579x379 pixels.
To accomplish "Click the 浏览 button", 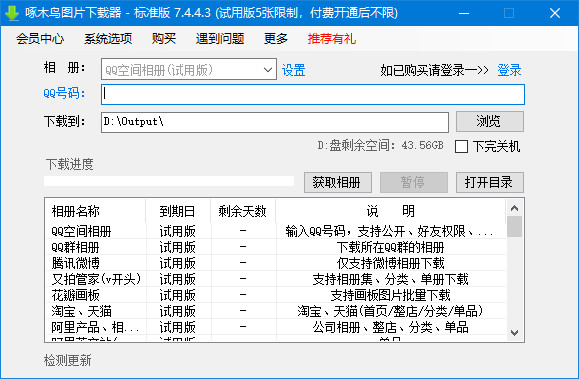I will tap(490, 122).
